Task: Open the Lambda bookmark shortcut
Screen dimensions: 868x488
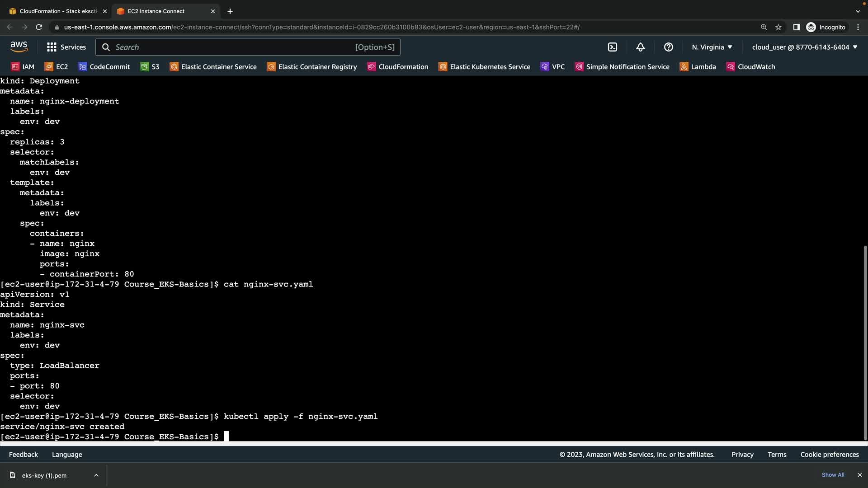Action: point(698,67)
